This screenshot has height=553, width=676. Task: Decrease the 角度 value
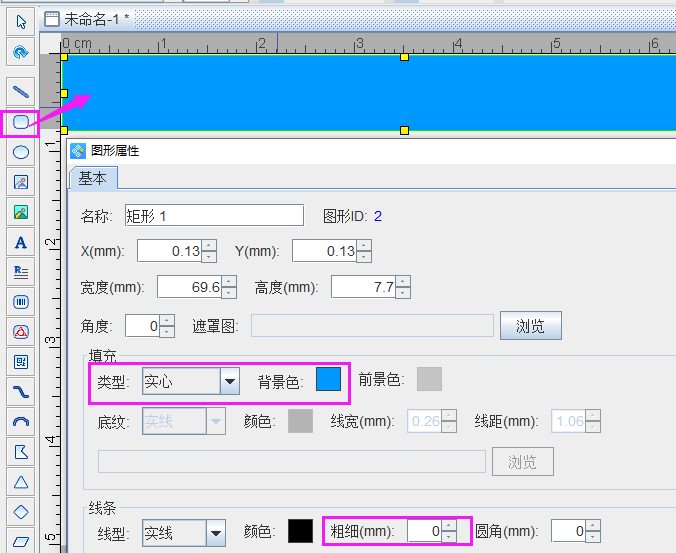[x=167, y=331]
